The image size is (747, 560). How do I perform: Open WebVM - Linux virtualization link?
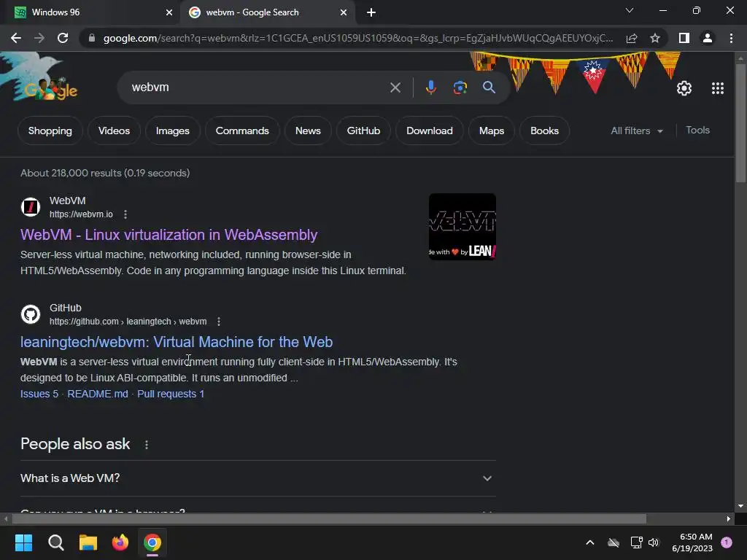click(x=169, y=235)
